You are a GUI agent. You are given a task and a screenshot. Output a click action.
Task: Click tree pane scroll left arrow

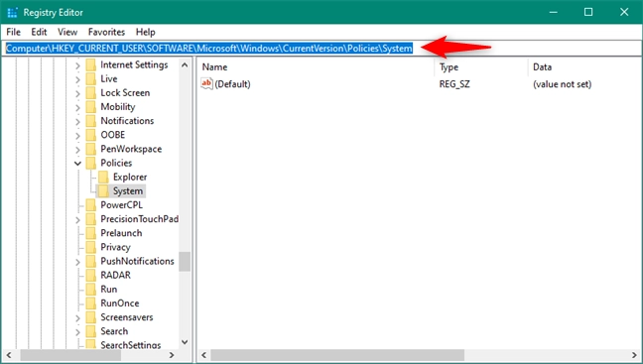point(9,355)
